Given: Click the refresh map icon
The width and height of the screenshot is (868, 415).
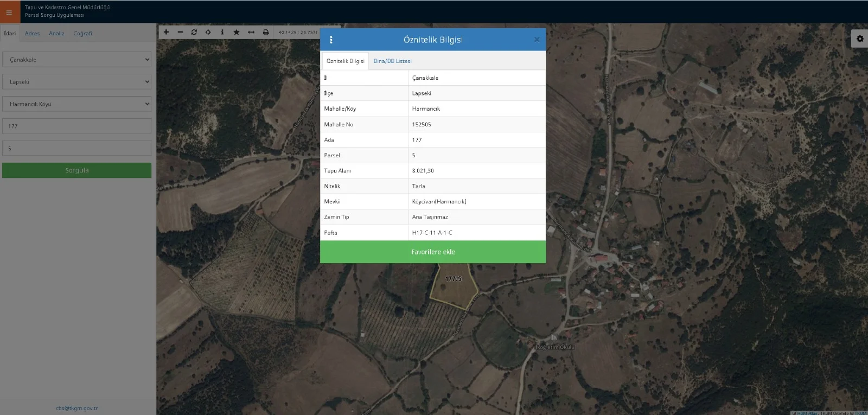Looking at the screenshot, I should pos(194,32).
